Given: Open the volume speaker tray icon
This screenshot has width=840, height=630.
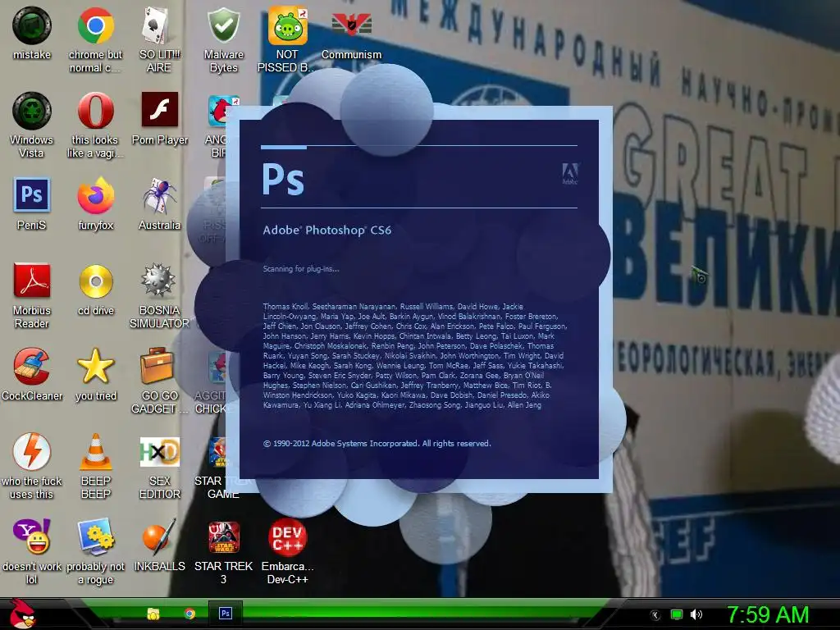Looking at the screenshot, I should tap(696, 614).
